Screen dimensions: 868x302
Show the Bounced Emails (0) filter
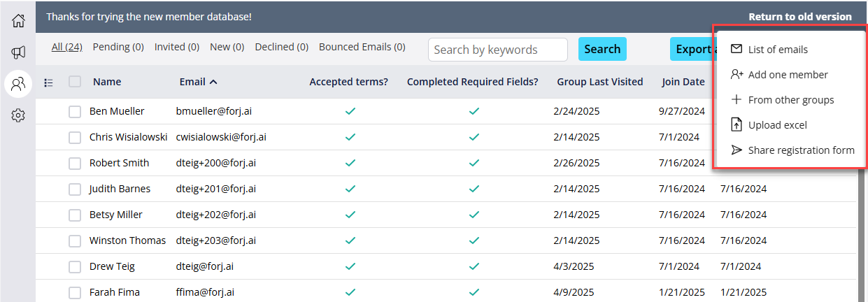[x=362, y=47]
